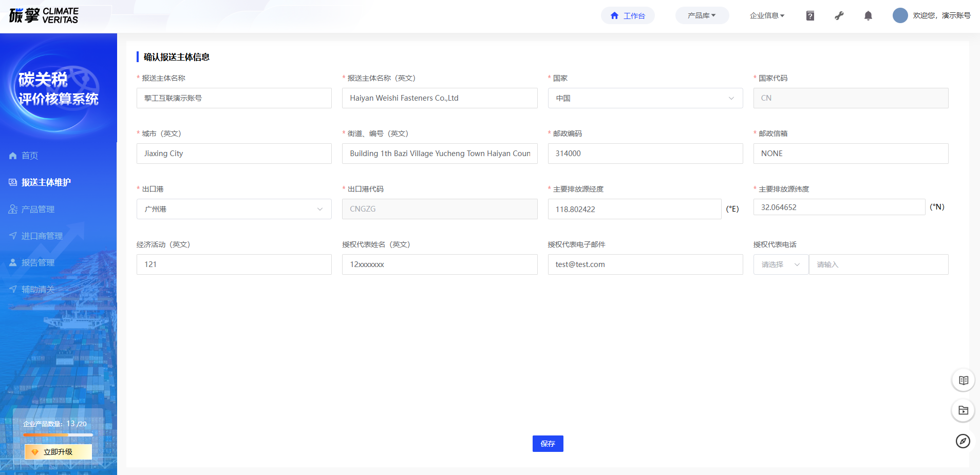Click the product quota progress bar
This screenshot has width=980, height=475.
point(58,435)
